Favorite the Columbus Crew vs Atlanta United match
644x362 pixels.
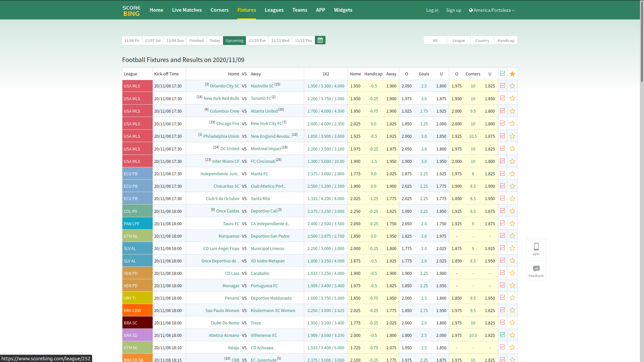512,111
